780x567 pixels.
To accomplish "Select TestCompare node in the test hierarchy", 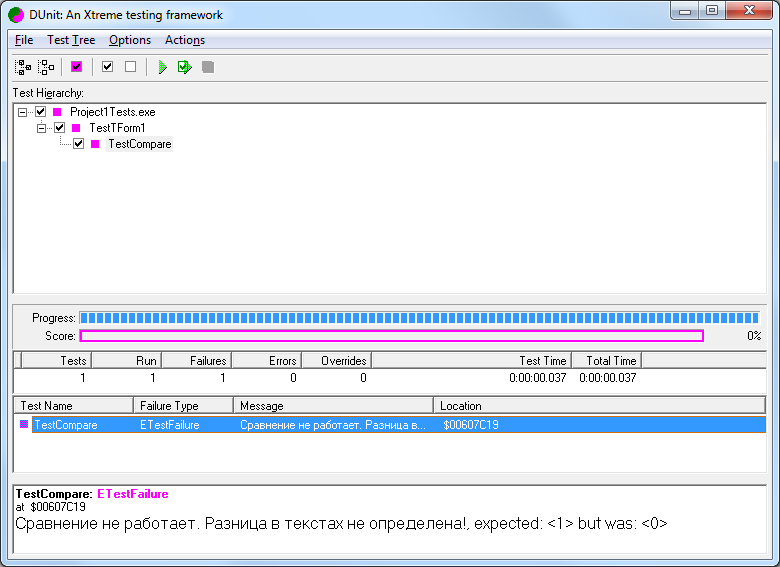I will 140,144.
